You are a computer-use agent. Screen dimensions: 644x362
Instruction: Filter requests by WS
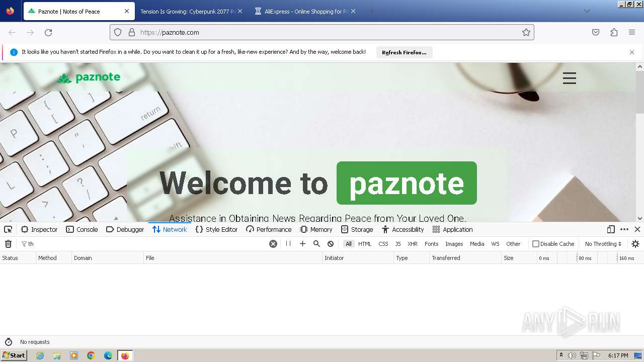496,244
